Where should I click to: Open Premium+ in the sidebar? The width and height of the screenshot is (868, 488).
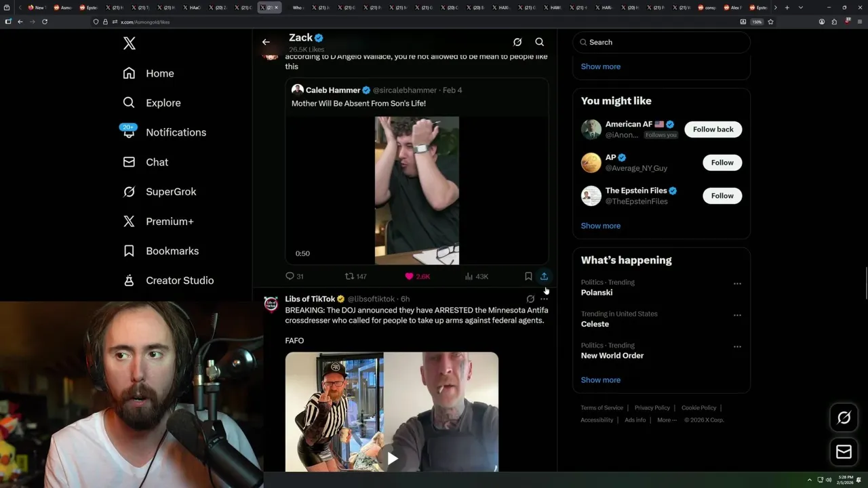pos(158,221)
